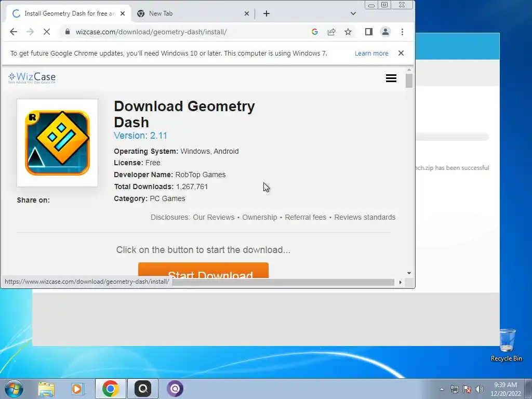The image size is (532, 399).
Task: Click the Learn more link
Action: pos(371,54)
